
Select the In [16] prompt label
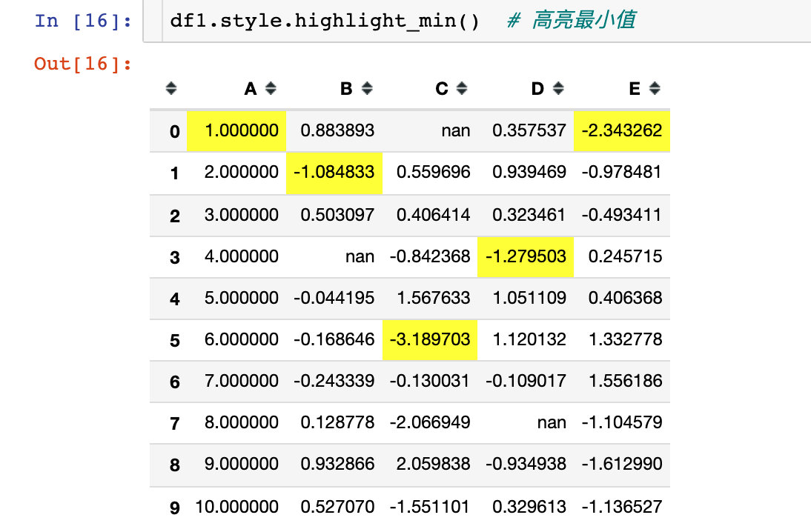tap(83, 21)
